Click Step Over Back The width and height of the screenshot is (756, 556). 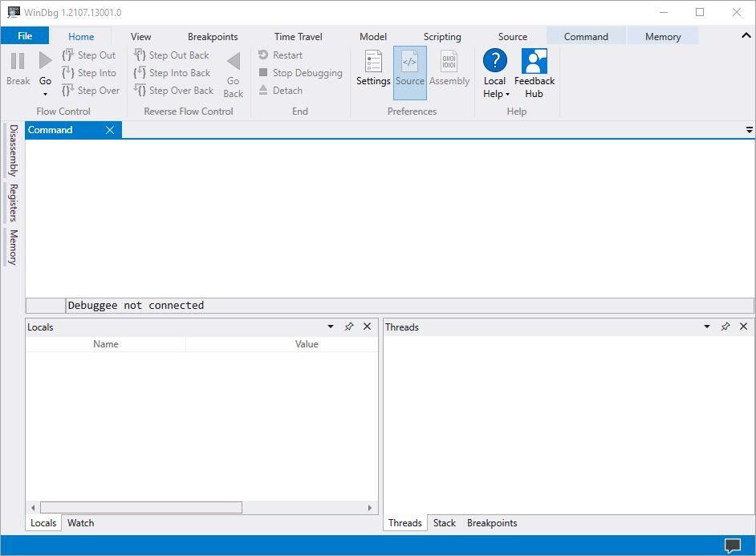173,90
